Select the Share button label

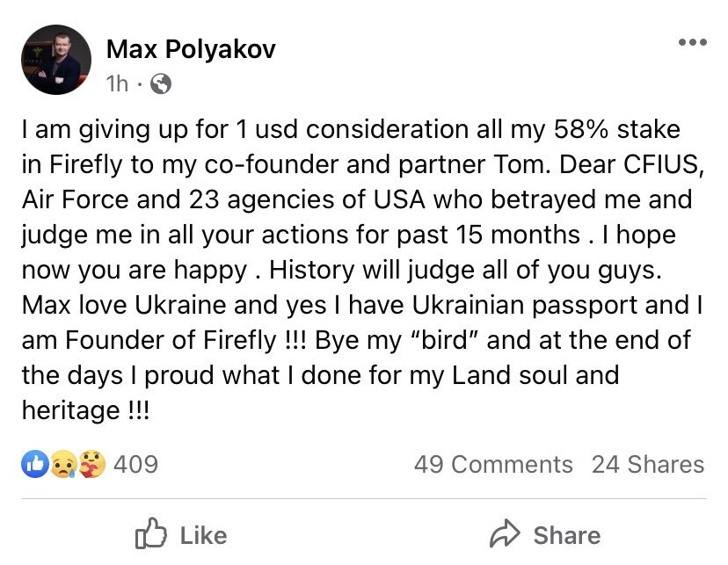point(567,536)
